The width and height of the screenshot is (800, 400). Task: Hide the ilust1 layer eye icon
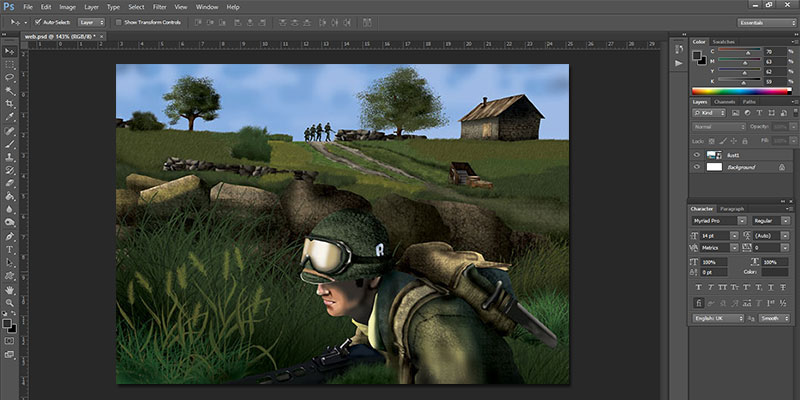697,155
